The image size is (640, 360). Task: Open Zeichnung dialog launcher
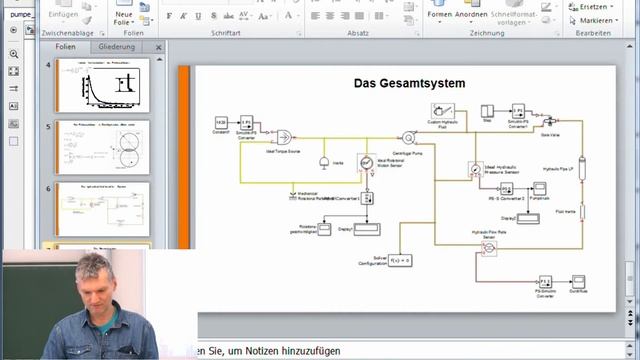tap(557, 33)
